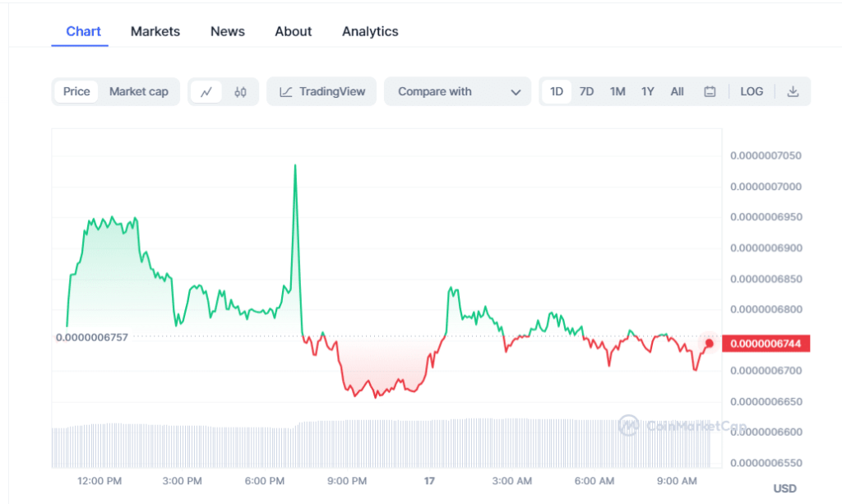This screenshot has height=504, width=842.
Task: Select the 1D time range
Action: (x=557, y=92)
